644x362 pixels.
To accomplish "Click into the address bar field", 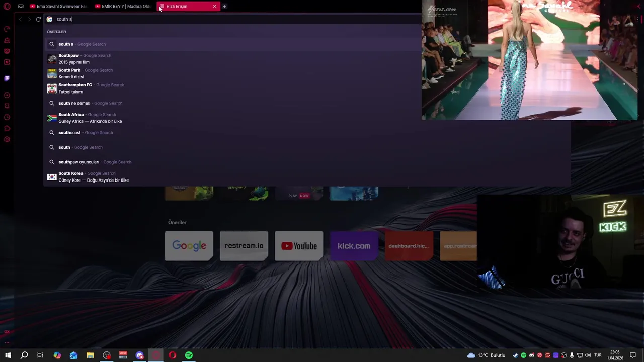I will [x=231, y=19].
